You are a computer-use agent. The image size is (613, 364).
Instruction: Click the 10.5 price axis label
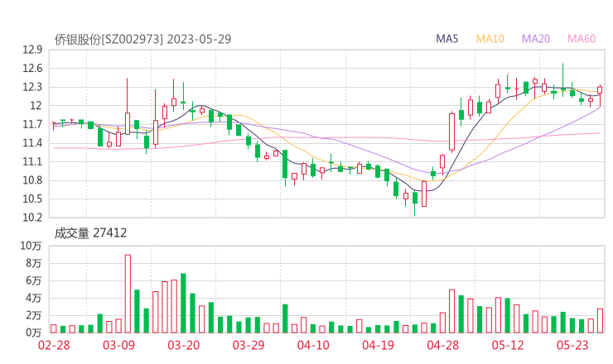point(32,199)
